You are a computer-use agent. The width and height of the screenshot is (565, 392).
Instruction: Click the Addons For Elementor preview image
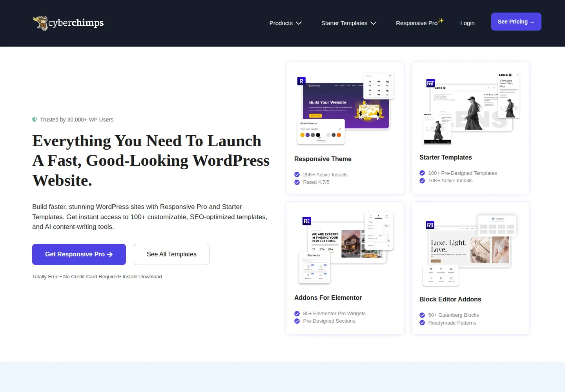345,248
